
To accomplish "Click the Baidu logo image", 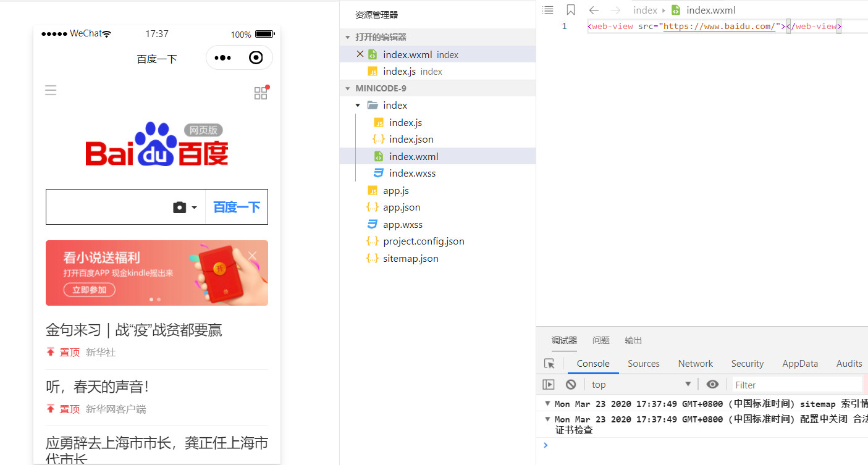I will pos(157,144).
